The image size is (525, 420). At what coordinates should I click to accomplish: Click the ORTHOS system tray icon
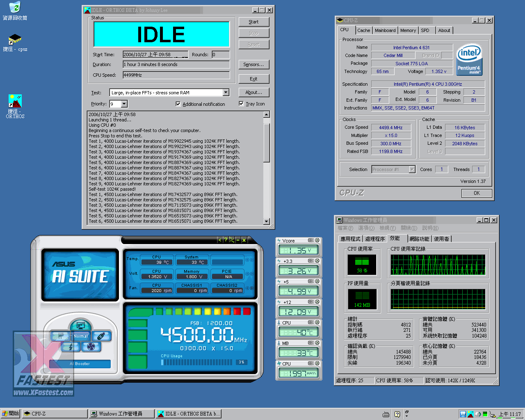(470, 414)
